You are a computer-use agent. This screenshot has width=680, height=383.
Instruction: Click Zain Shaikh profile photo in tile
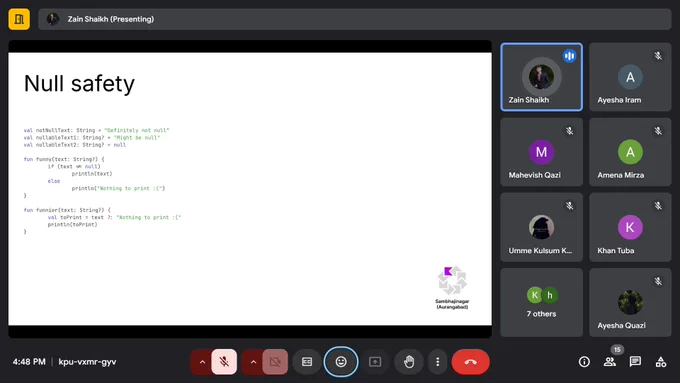point(541,77)
